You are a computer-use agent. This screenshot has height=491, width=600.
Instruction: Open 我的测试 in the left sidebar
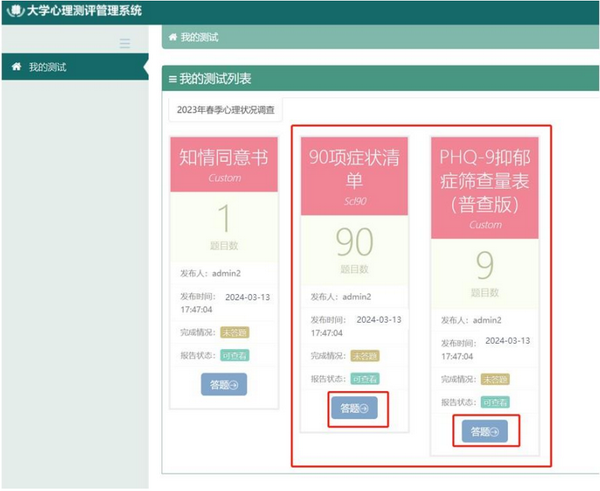tap(48, 67)
